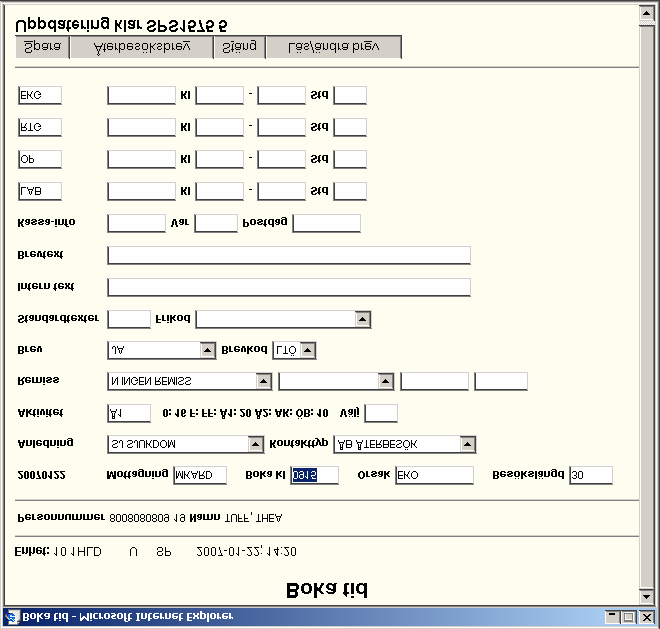Image resolution: width=660 pixels, height=629 pixels.
Task: Open Läs/ändra brev
Action: pyautogui.click(x=334, y=47)
